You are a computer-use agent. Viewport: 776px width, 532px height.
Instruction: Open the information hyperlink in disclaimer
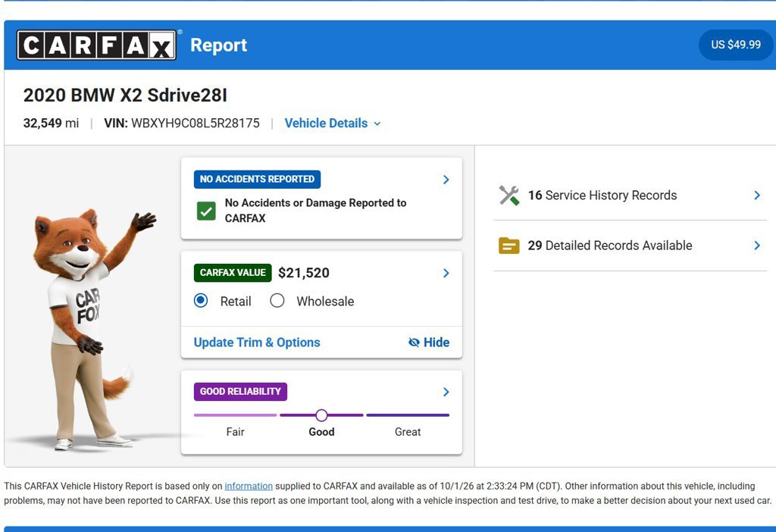click(x=249, y=486)
